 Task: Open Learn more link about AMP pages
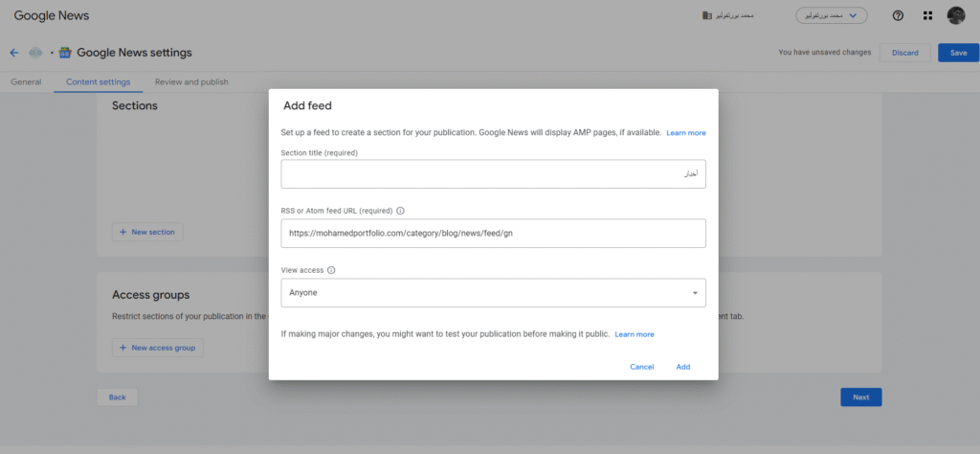point(686,133)
